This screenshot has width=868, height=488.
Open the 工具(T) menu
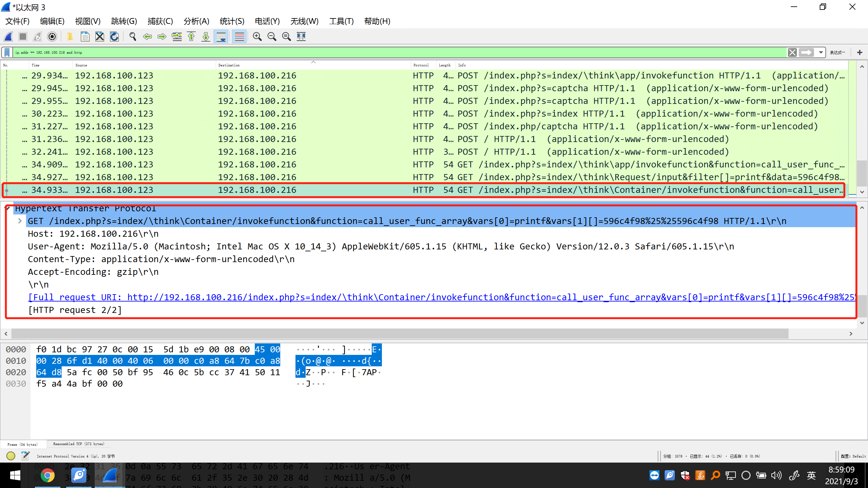click(341, 21)
